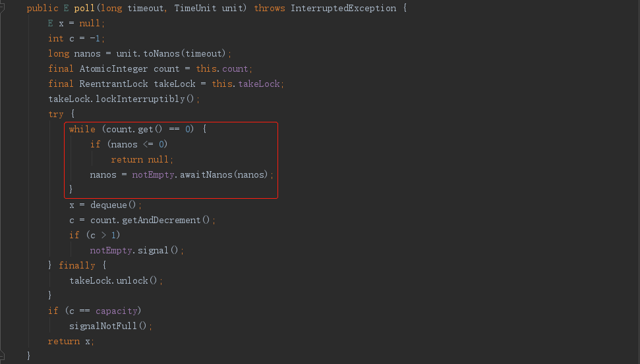Click the 'throws' keyword in the signature

(x=270, y=8)
